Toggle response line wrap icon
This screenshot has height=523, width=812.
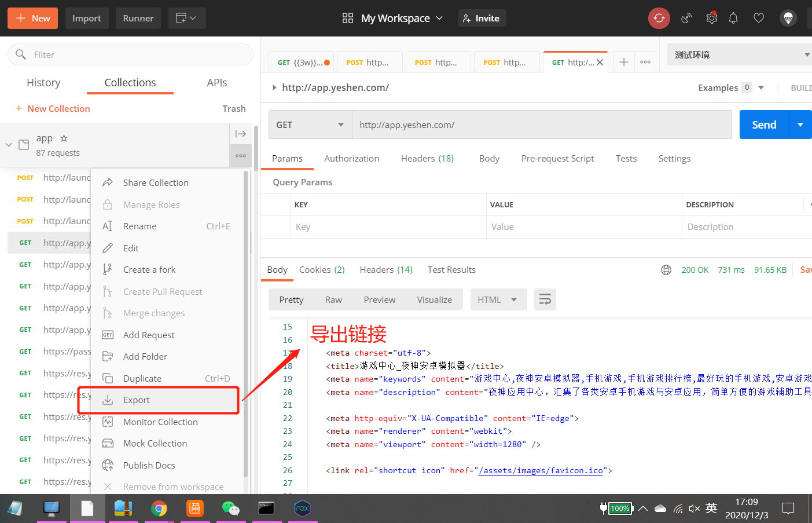pos(545,299)
